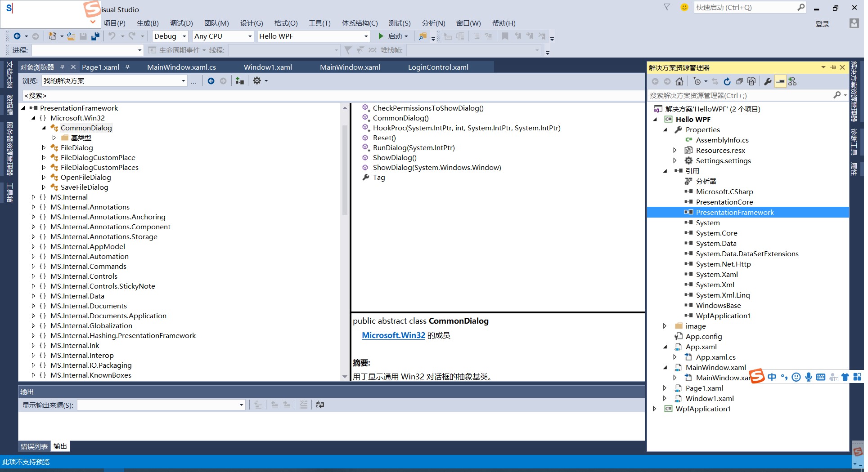Toggle word wrap in Output window

click(x=319, y=405)
